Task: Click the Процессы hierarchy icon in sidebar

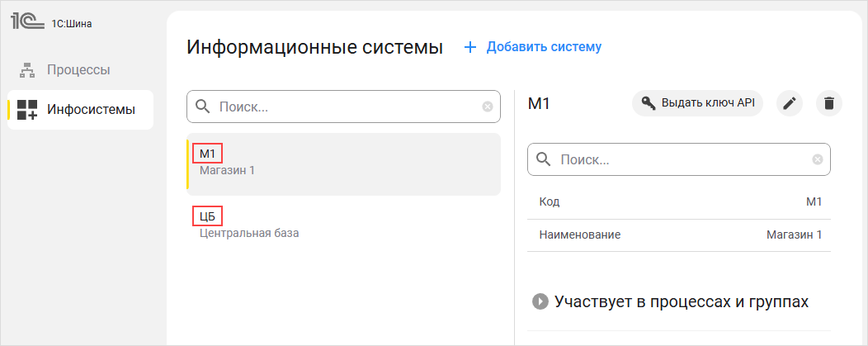Action: pyautogui.click(x=27, y=70)
